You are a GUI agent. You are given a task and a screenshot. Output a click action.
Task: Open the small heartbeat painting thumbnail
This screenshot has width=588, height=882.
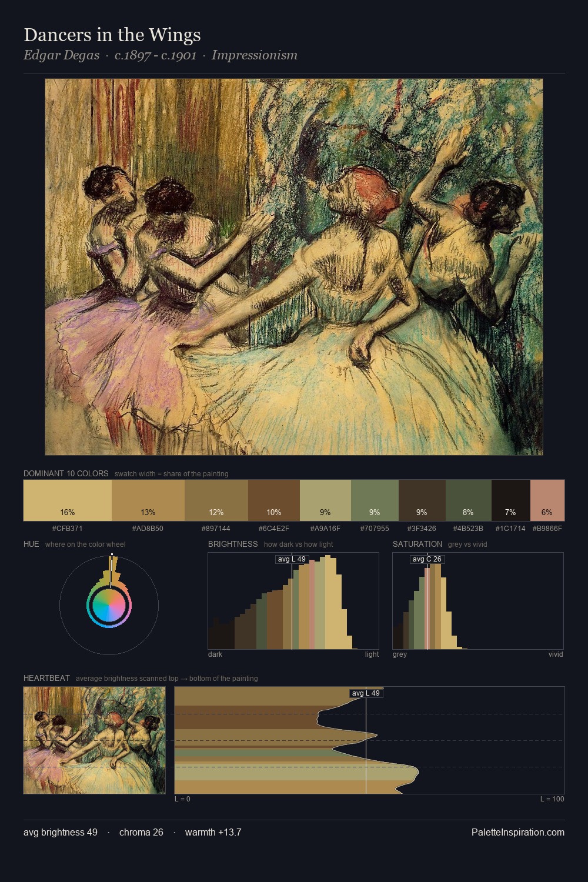click(94, 740)
